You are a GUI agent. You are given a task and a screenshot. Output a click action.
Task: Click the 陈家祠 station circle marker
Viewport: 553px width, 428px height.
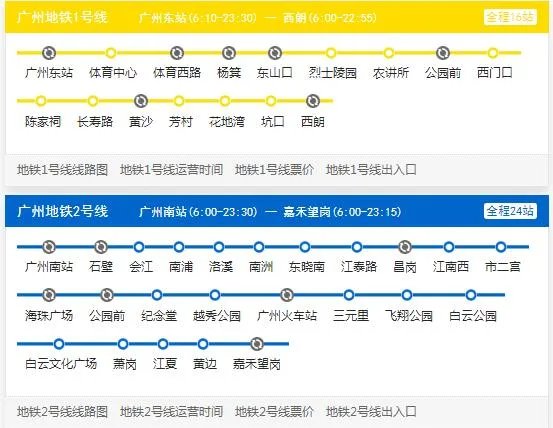41,101
